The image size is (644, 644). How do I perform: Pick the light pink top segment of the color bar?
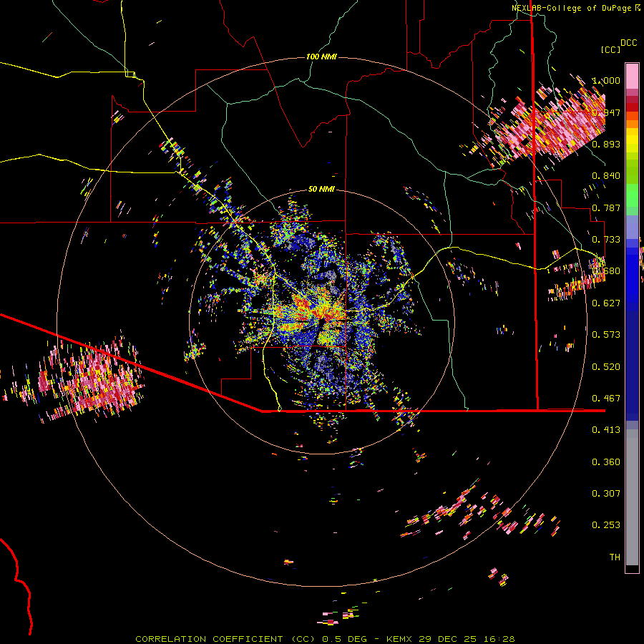tap(632, 76)
